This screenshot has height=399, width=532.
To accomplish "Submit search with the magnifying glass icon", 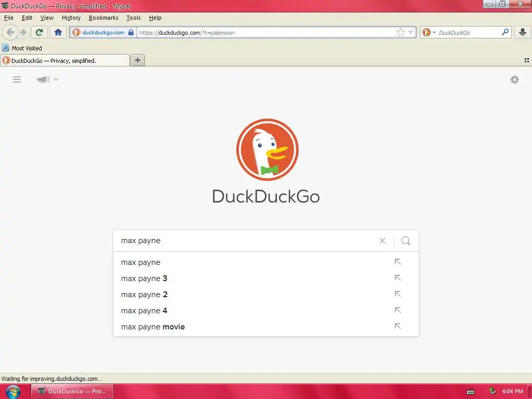I will coord(406,241).
